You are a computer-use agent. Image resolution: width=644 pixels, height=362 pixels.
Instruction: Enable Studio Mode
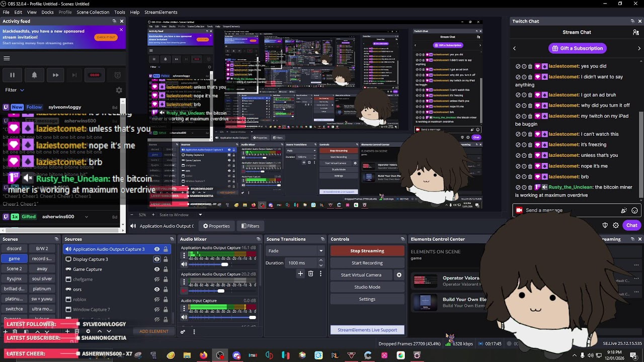pyautogui.click(x=367, y=287)
